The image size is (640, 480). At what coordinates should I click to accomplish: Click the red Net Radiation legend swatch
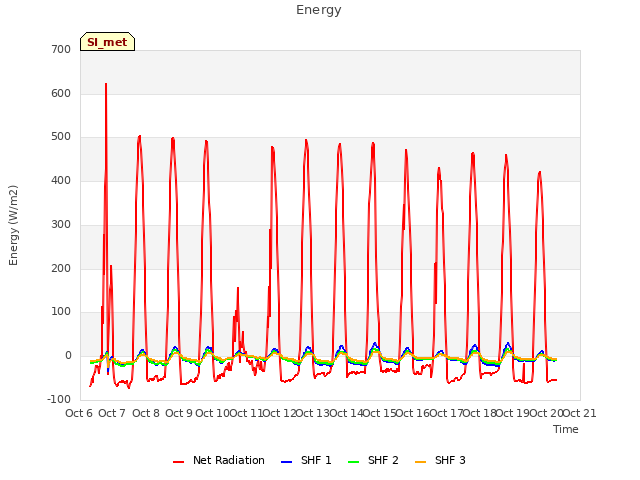178,462
